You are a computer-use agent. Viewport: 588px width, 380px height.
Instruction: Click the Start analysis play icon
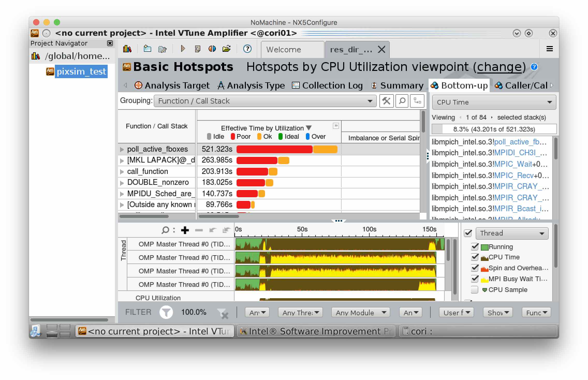pos(183,49)
